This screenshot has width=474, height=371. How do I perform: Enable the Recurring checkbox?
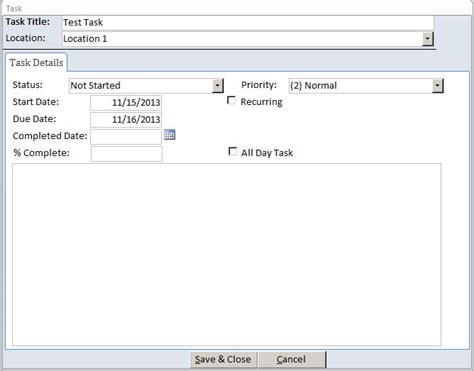(231, 100)
